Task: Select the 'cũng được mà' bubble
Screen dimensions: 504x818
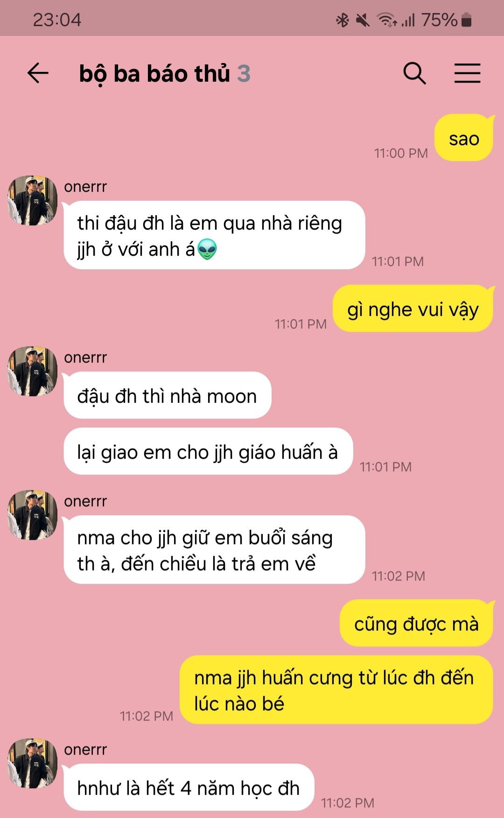Action: pyautogui.click(x=417, y=623)
